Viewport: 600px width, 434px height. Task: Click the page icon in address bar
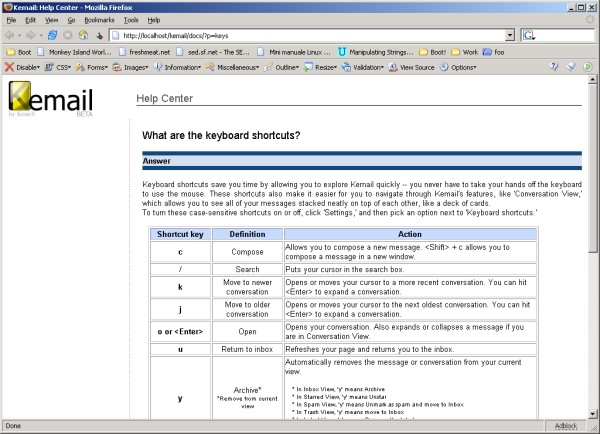click(115, 36)
